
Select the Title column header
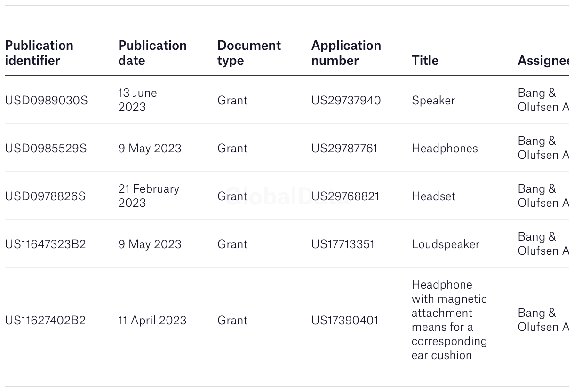click(x=425, y=61)
